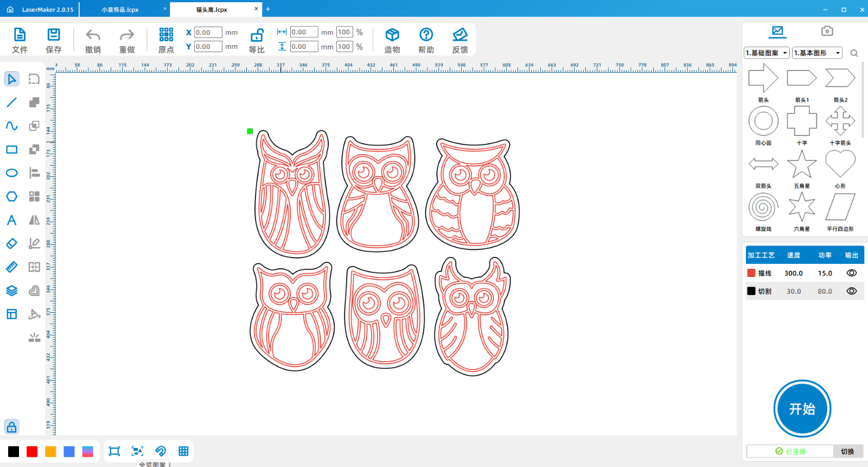
Task: Pick the eraser tool
Action: (11, 243)
